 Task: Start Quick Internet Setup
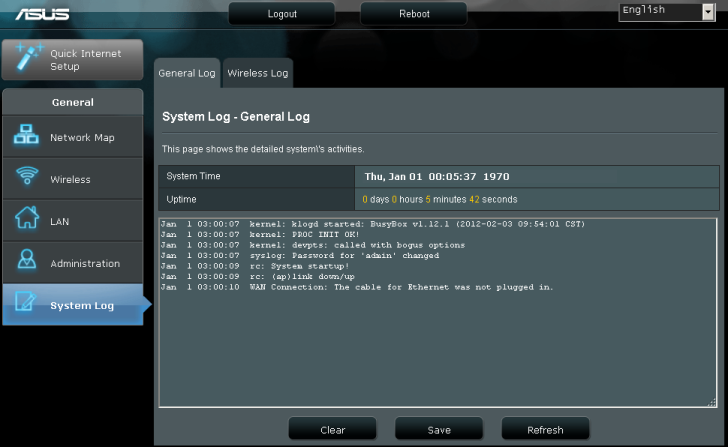click(73, 60)
